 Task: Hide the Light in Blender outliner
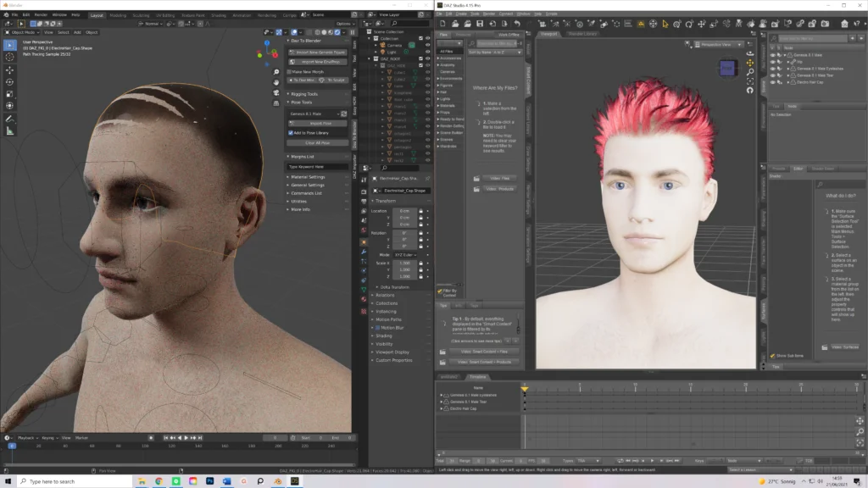pyautogui.click(x=427, y=52)
